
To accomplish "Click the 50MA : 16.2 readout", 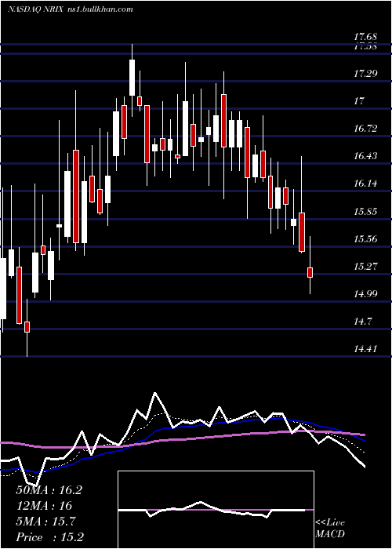I will (x=49, y=490).
